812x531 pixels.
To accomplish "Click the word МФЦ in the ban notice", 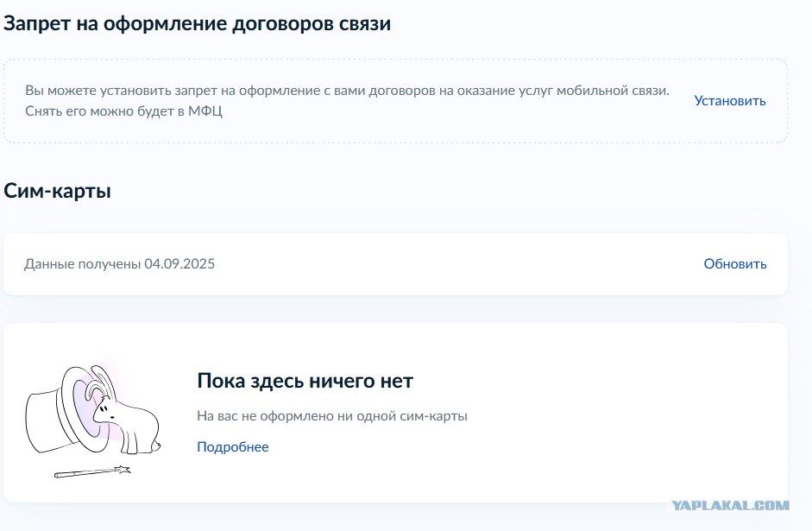I will click(x=205, y=111).
